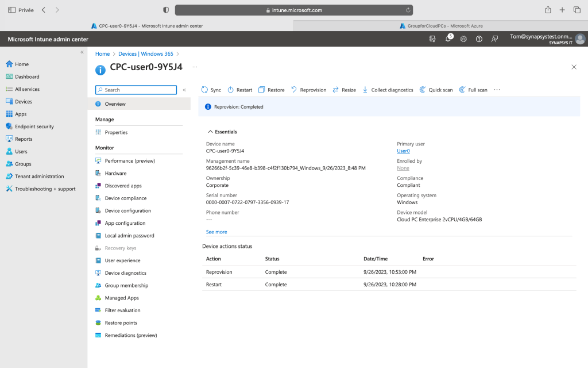
Task: Open the notifications bell
Action: point(448,39)
